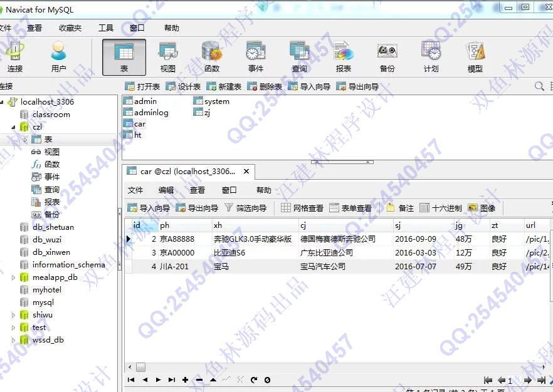Click the horizontal scrollbar thumb in grid
This screenshot has width=553, height=392.
140,367
